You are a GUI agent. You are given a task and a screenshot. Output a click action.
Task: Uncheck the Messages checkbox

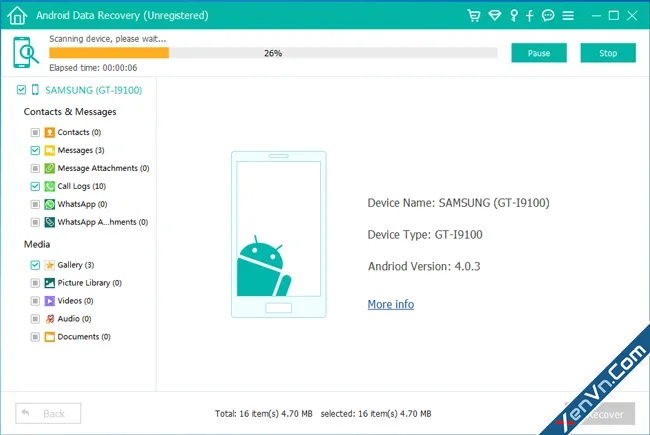(35, 150)
